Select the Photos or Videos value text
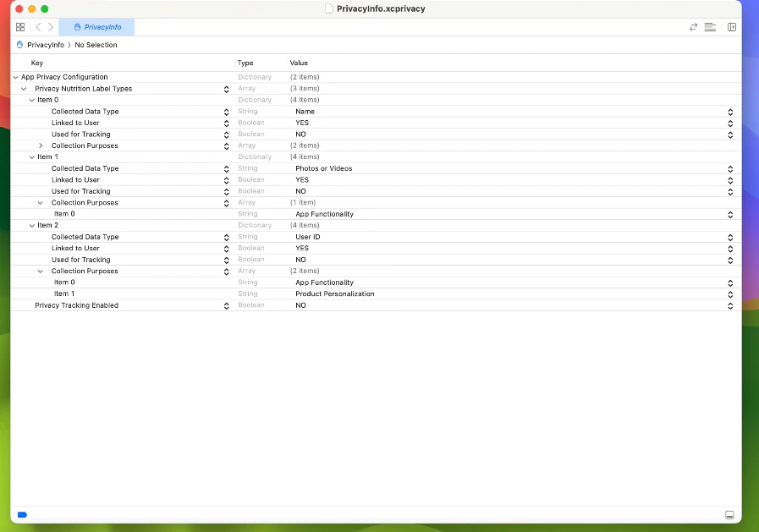 pos(324,168)
